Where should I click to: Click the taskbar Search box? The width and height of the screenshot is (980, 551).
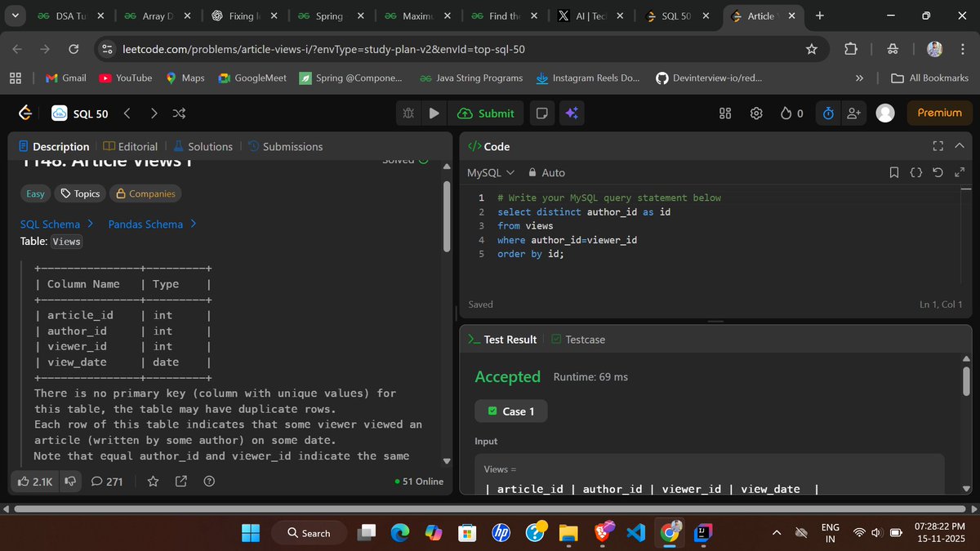(x=310, y=533)
